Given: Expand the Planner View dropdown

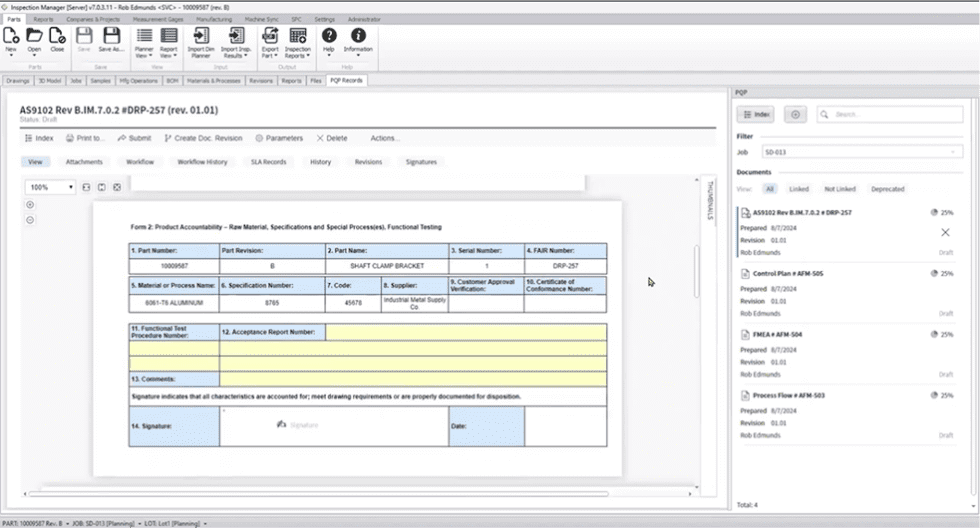Looking at the screenshot, I should 144,55.
